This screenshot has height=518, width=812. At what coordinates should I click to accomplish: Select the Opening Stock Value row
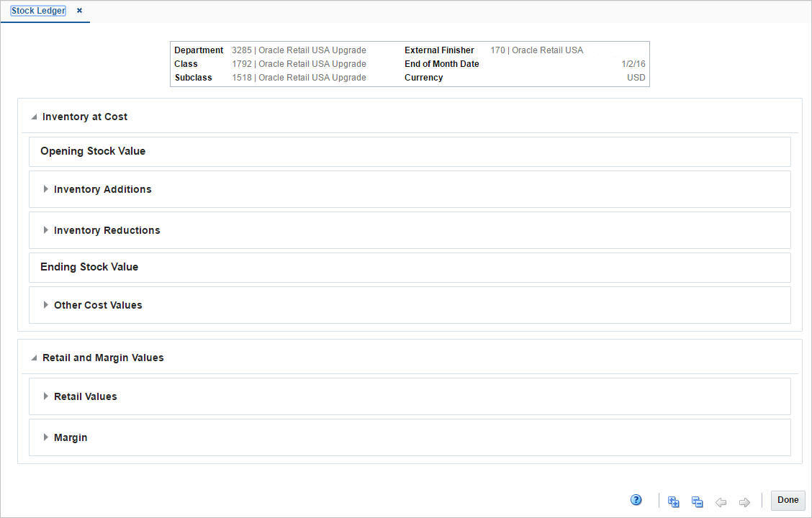click(x=93, y=151)
